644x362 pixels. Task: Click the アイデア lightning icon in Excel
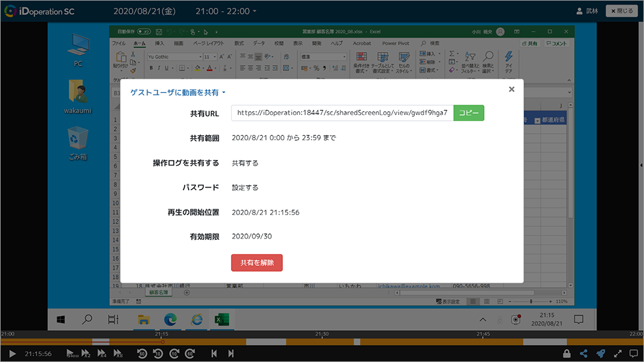coord(509,62)
